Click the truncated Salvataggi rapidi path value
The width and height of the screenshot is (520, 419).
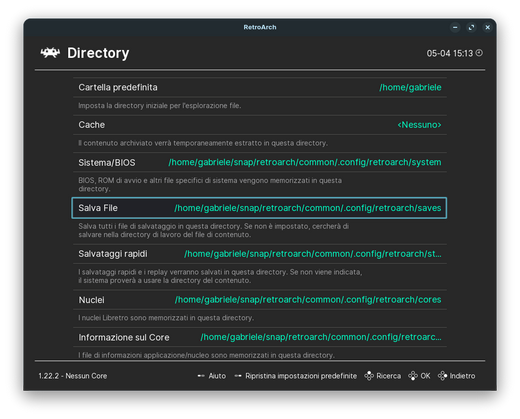pos(313,254)
